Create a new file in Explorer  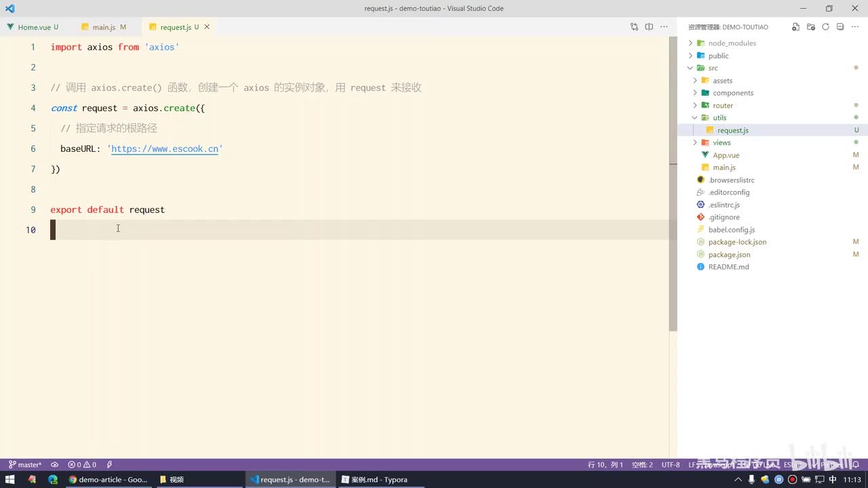pos(795,27)
